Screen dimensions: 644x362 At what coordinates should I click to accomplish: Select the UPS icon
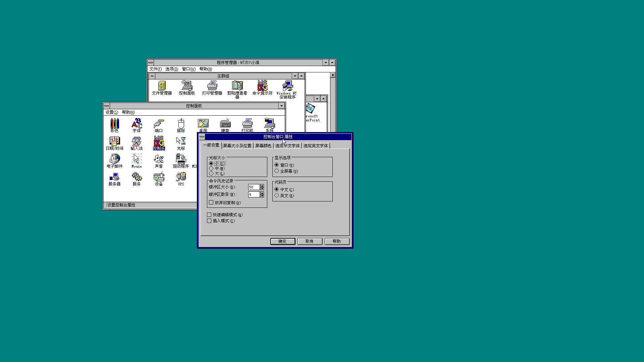click(181, 177)
